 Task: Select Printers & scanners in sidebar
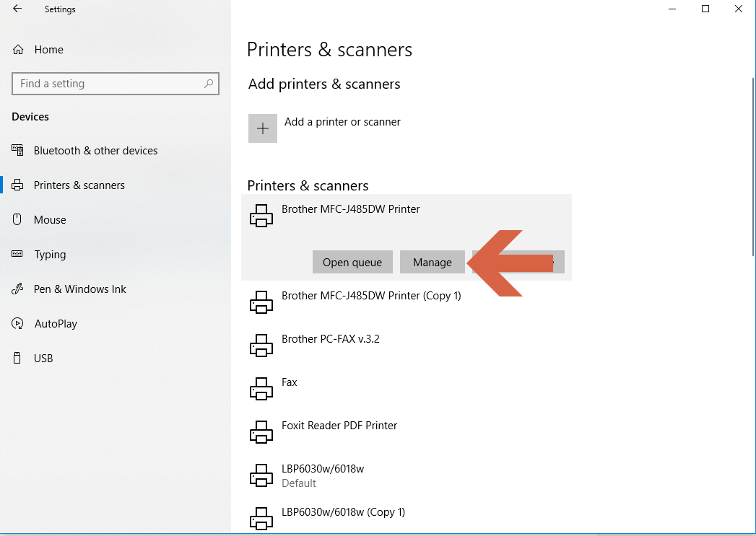79,185
